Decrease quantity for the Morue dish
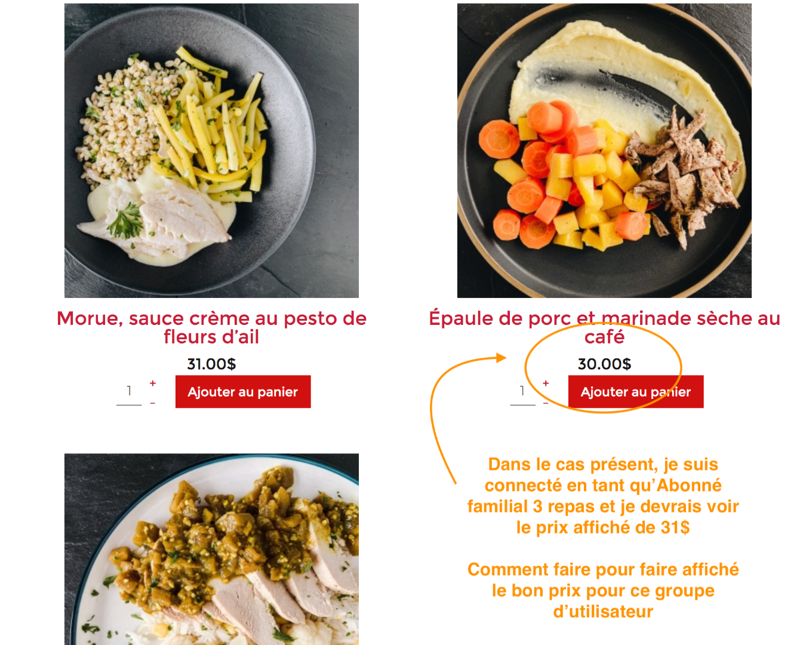Image resolution: width=812 pixels, height=645 pixels. [153, 403]
